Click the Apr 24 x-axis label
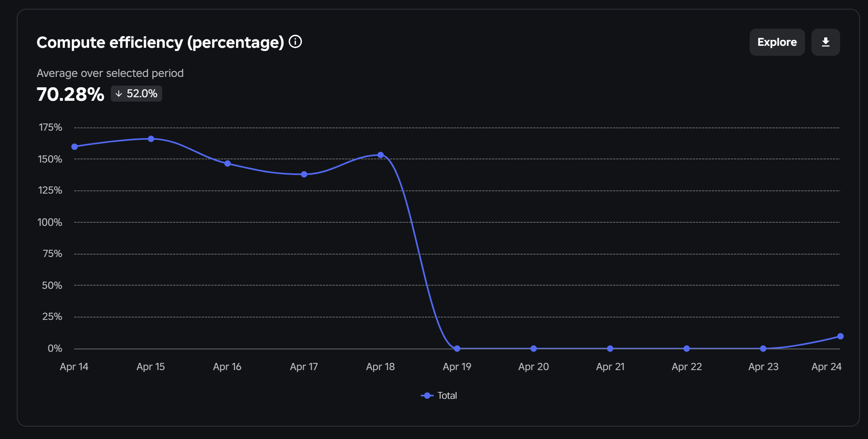The image size is (868, 439). click(827, 367)
